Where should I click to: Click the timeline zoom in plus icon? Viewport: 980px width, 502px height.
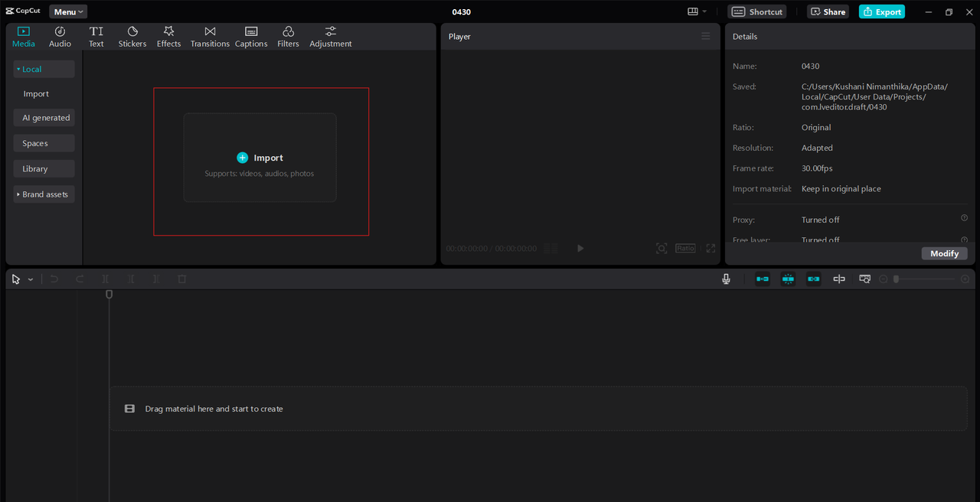tap(965, 279)
